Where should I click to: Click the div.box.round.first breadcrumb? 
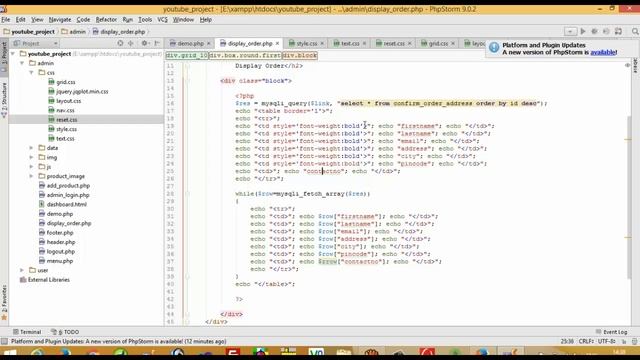coord(245,55)
